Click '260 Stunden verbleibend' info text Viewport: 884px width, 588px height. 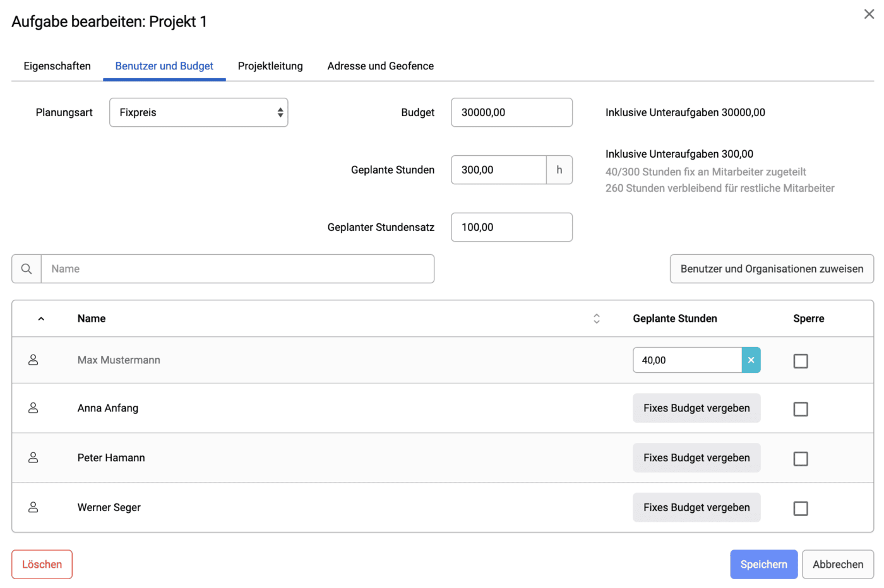click(x=720, y=188)
